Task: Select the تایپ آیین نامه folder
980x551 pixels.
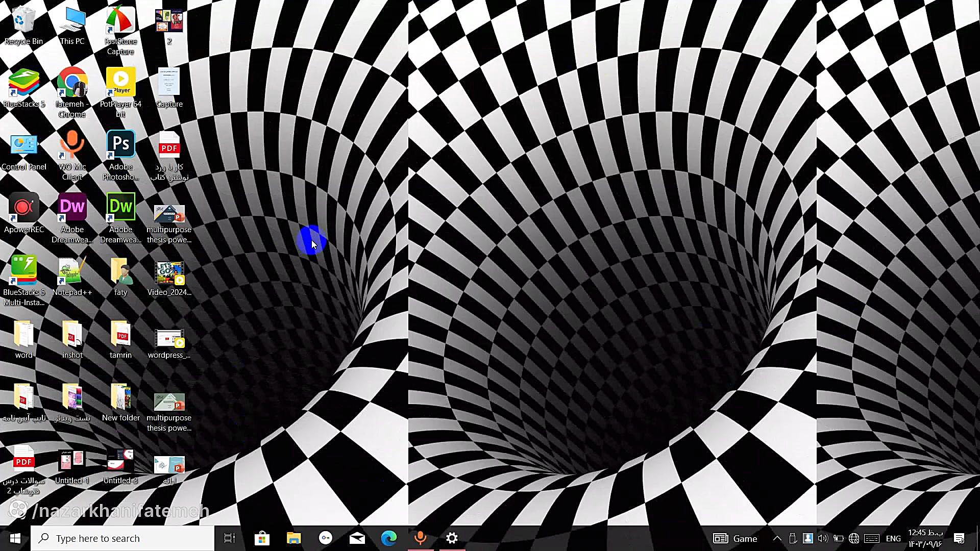Action: point(23,402)
